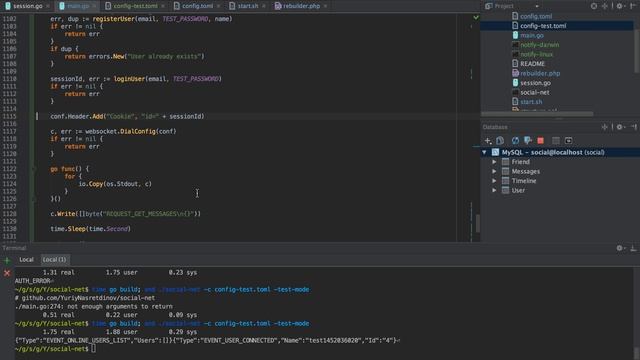
Task: Open data source properties icon
Action: [x=528, y=140]
